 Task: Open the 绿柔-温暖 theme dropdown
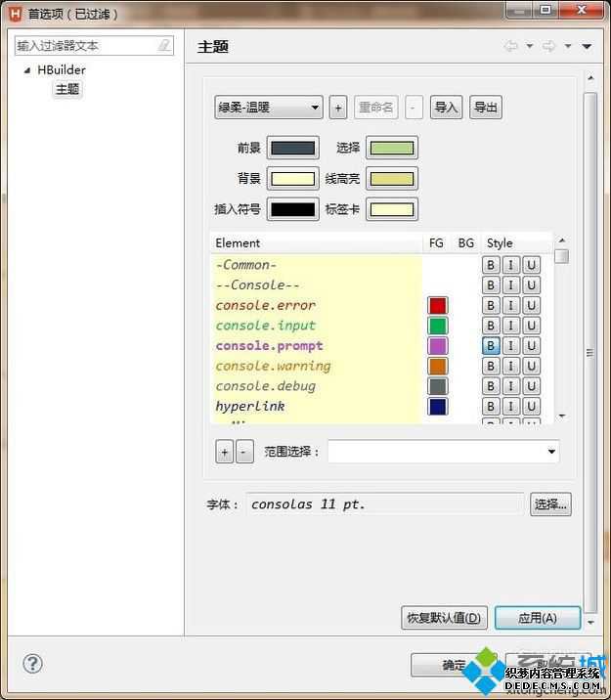tap(269, 108)
